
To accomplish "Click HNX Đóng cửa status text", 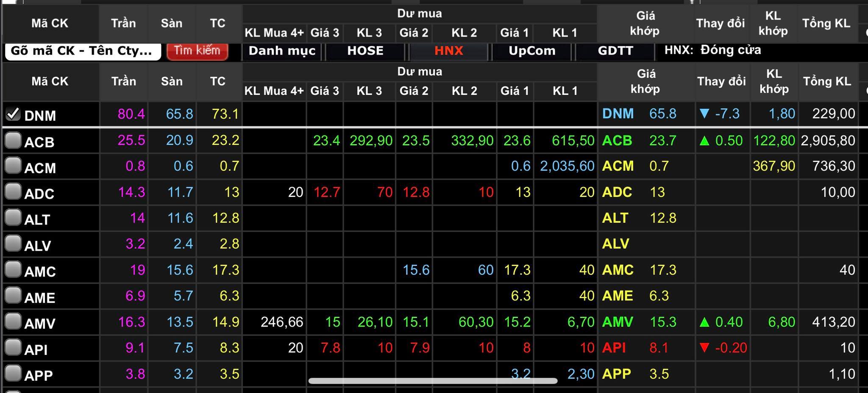I will pyautogui.click(x=712, y=50).
